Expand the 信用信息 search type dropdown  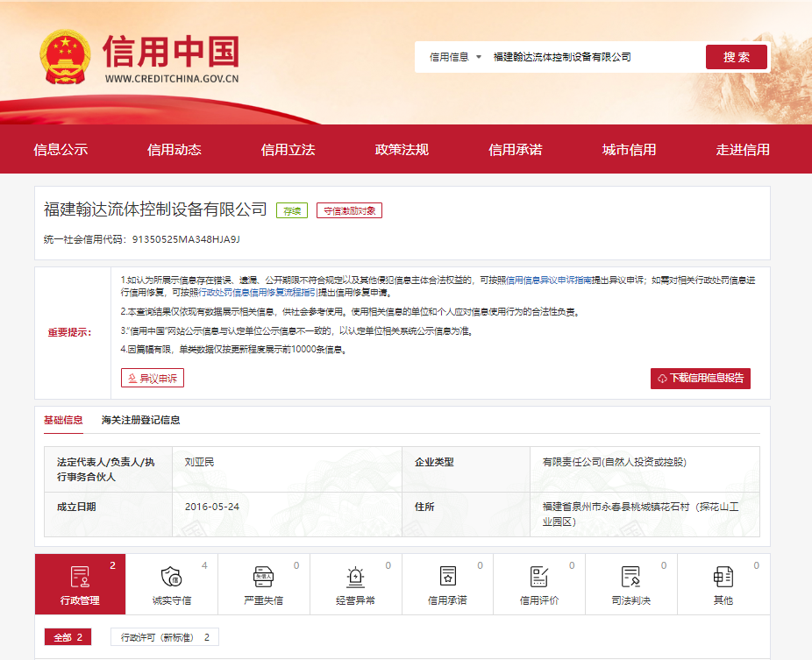[x=455, y=57]
